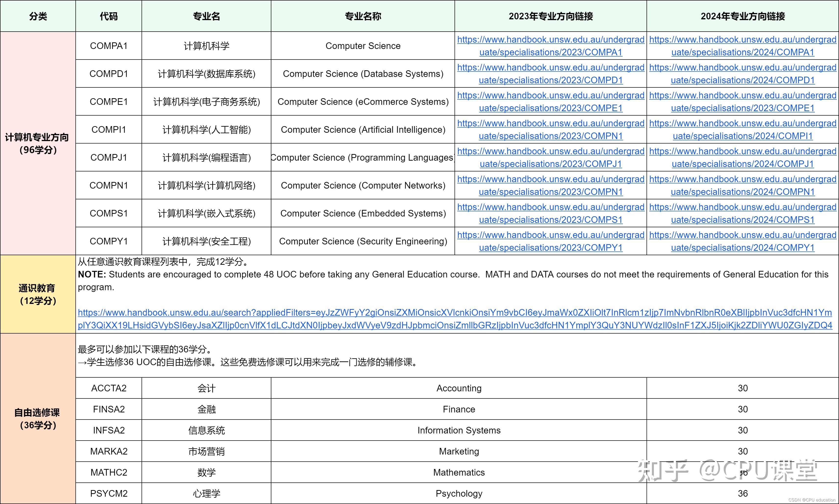Click the 计算机科学(编程语言) cell
The height and width of the screenshot is (504, 839).
[206, 157]
